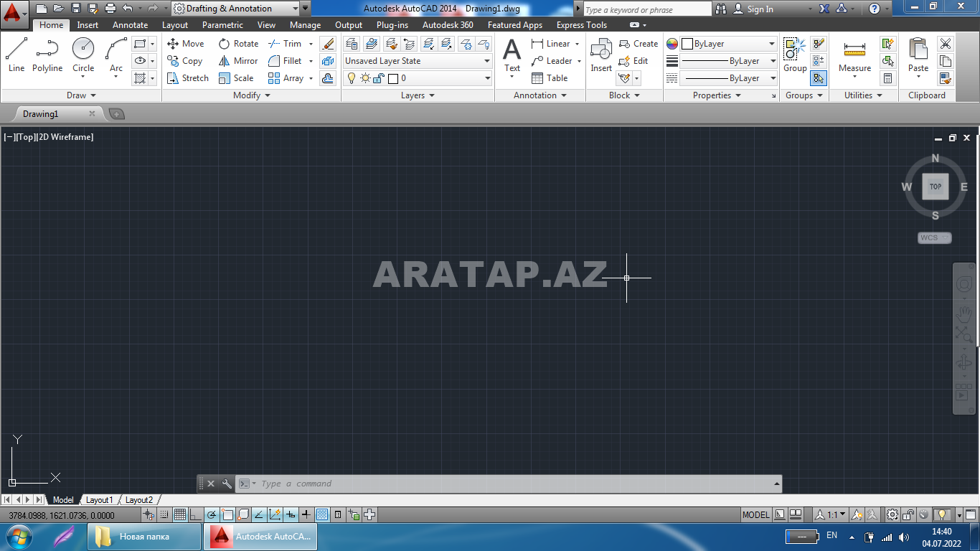The width and height of the screenshot is (980, 551).
Task: Click the Move tool in Modify panel
Action: [x=186, y=44]
